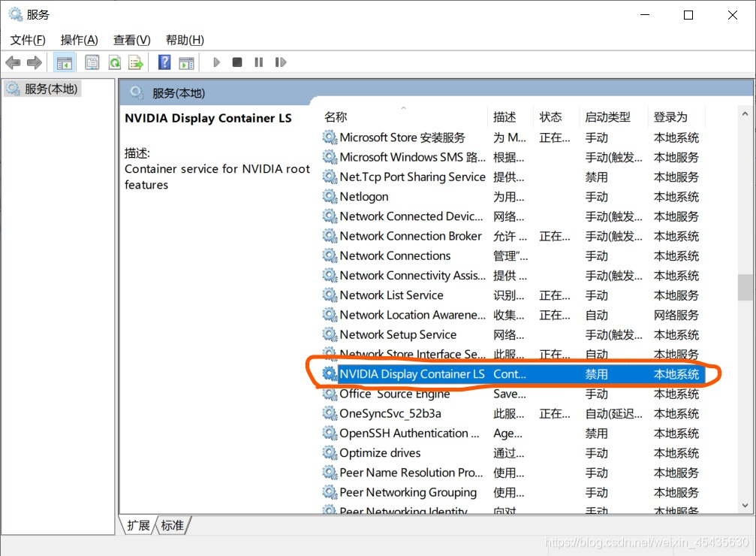Screen dimensions: 756x556
Task: Select the Office Source Engine service
Action: (513, 394)
